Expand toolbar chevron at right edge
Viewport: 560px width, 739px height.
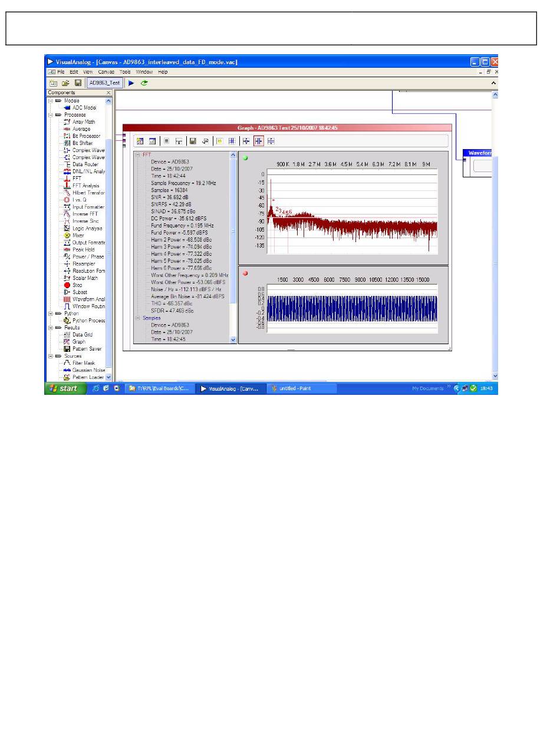tap(495, 83)
